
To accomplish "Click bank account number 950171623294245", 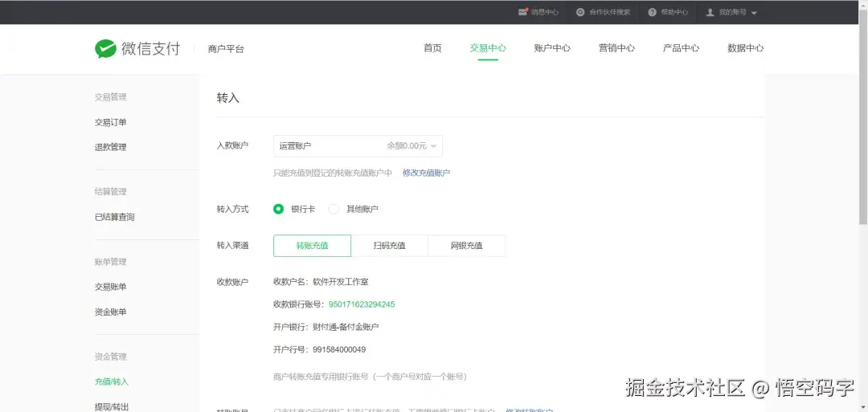I will [x=362, y=304].
